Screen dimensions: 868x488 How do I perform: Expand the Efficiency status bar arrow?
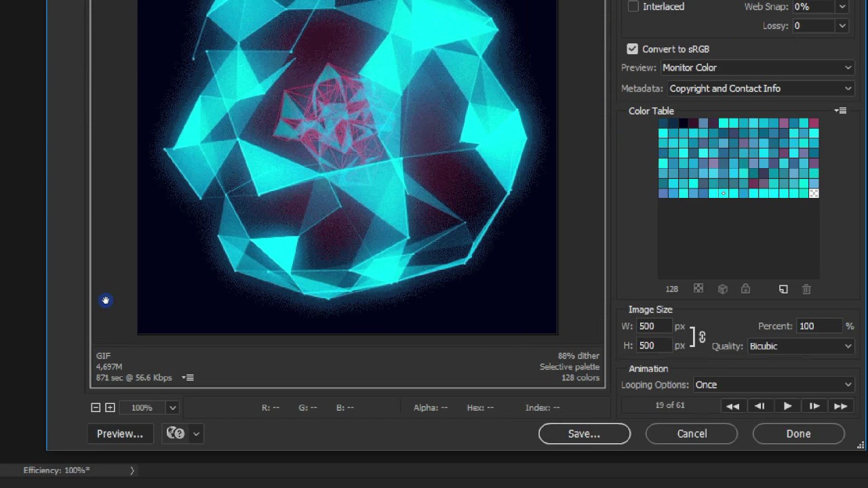(x=132, y=470)
